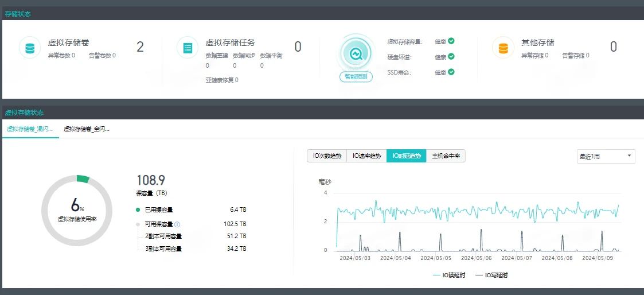Click the green check beside SSD寿命
The image size is (644, 295).
pyautogui.click(x=451, y=72)
